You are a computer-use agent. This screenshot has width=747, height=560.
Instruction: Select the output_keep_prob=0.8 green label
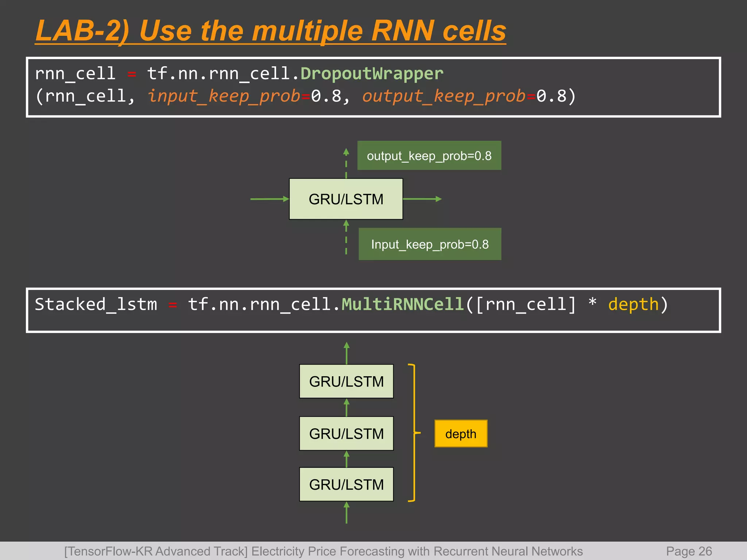coord(429,156)
